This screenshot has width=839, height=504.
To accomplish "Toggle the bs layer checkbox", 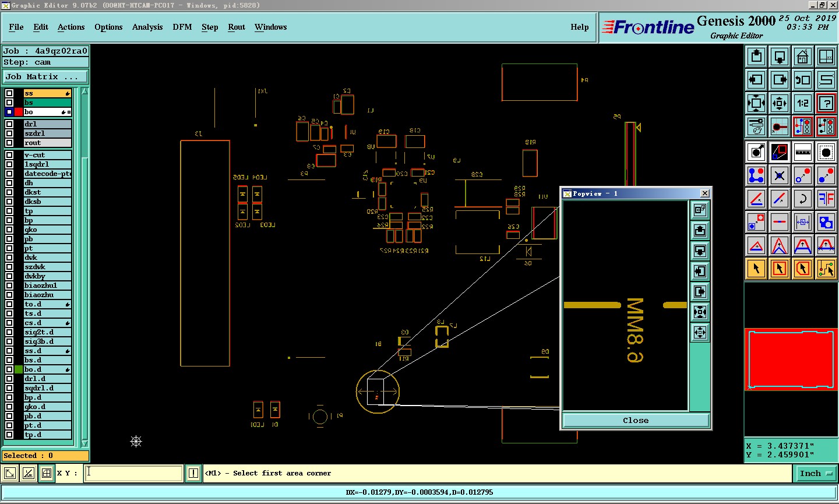I will click(9, 103).
